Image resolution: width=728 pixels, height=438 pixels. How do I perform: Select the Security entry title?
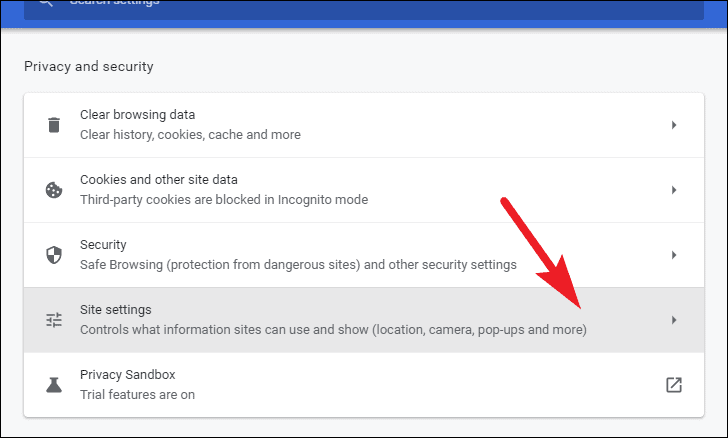(103, 245)
